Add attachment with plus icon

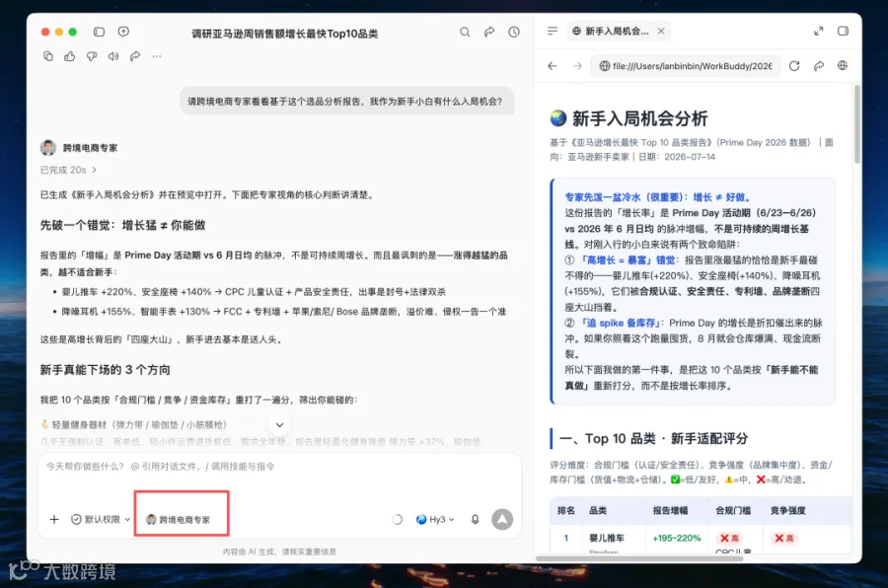click(x=54, y=520)
